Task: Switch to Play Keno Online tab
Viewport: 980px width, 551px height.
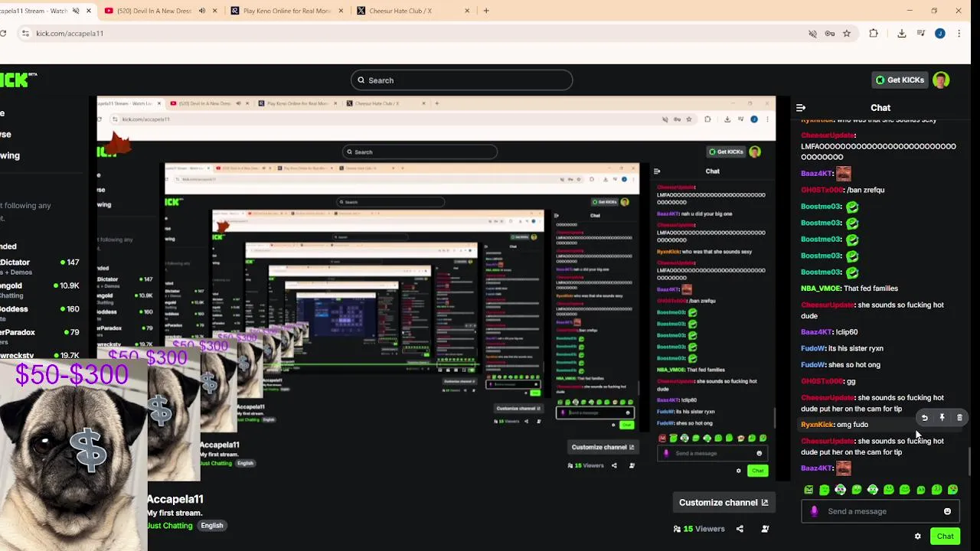Action: [x=286, y=11]
